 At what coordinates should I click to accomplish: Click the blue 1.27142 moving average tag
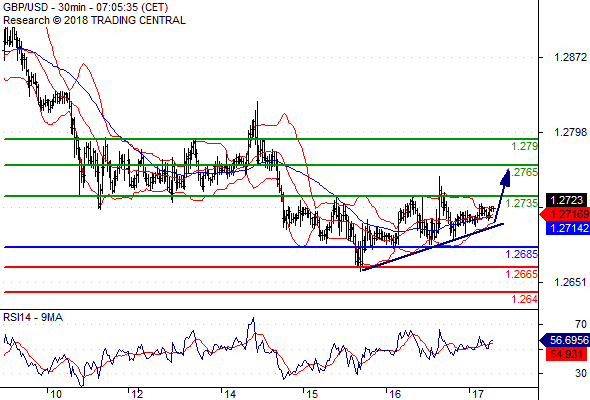pos(568,228)
